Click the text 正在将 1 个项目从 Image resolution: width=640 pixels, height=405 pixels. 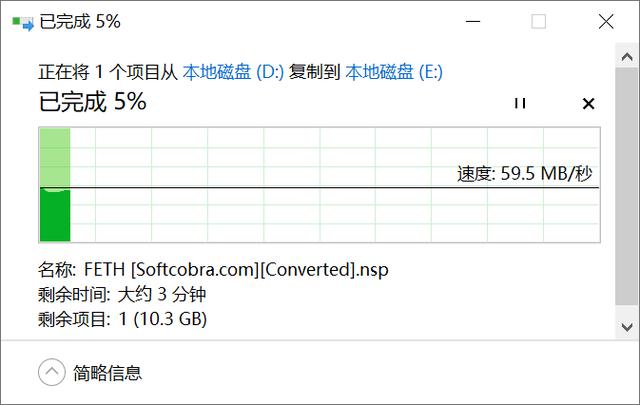[x=108, y=71]
